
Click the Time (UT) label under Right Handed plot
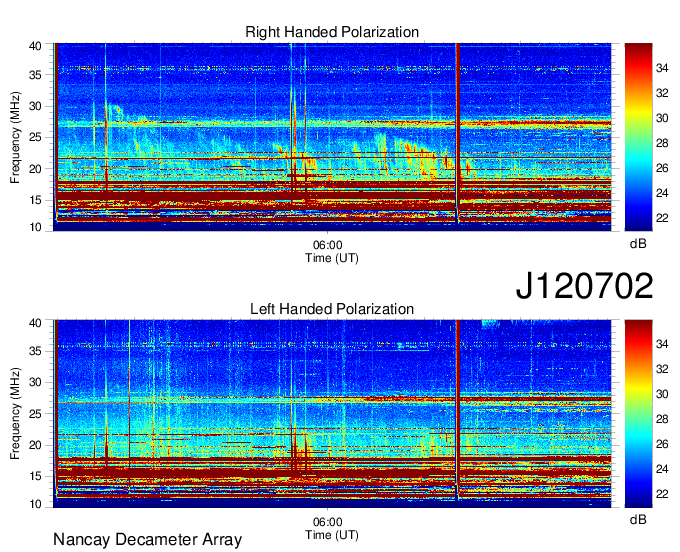332,258
